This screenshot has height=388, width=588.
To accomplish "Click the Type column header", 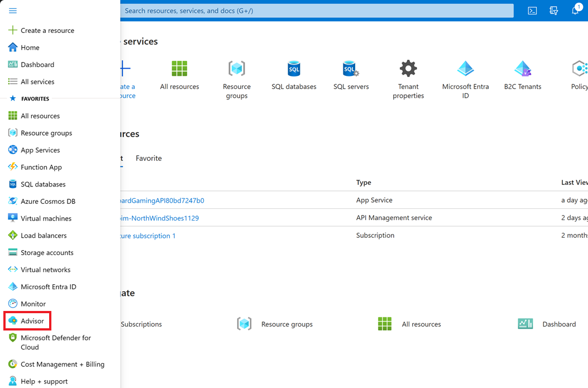I will (x=364, y=183).
